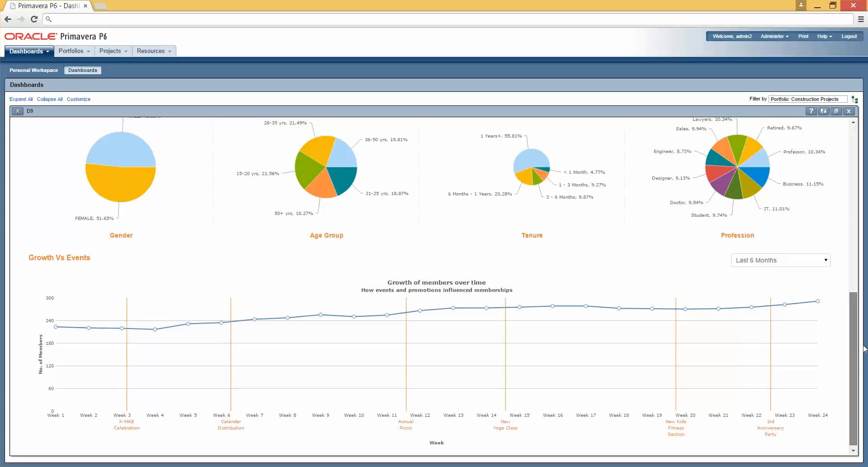Collapse the D9 portlet using the double-chevron icon
Image resolution: width=868 pixels, height=467 pixels.
(x=17, y=111)
